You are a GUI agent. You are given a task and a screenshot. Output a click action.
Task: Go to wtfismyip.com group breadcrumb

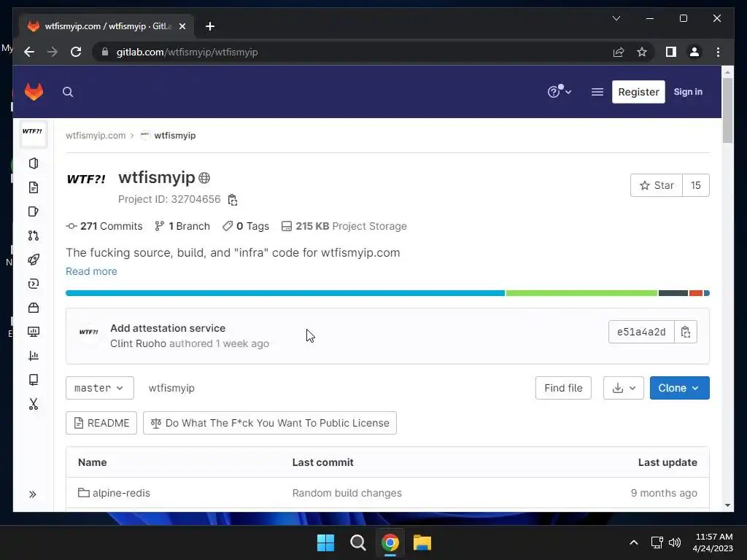[96, 135]
